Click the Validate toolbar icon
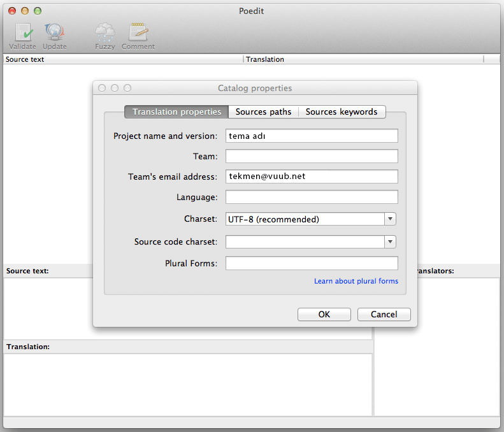This screenshot has height=432, width=504. (22, 32)
